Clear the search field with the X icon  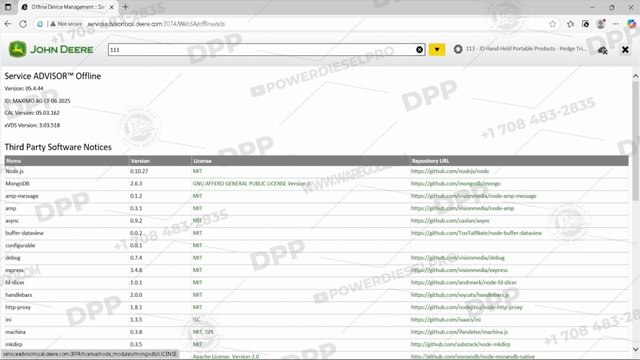(419, 50)
